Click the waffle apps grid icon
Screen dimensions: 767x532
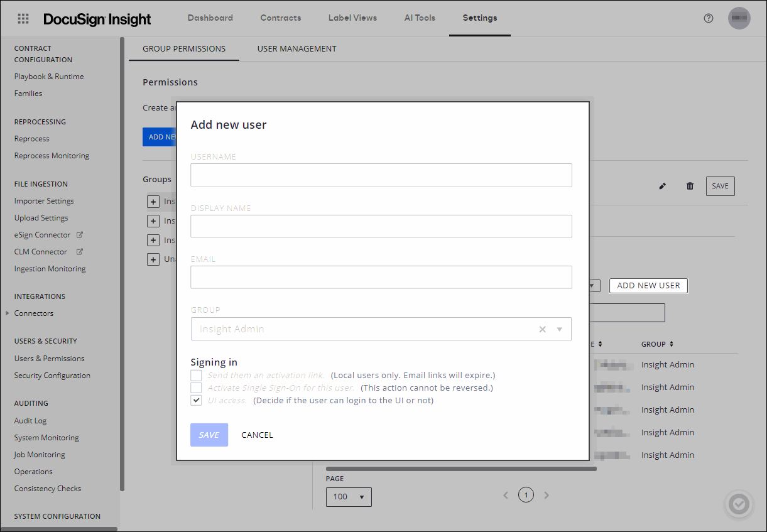[x=23, y=18]
